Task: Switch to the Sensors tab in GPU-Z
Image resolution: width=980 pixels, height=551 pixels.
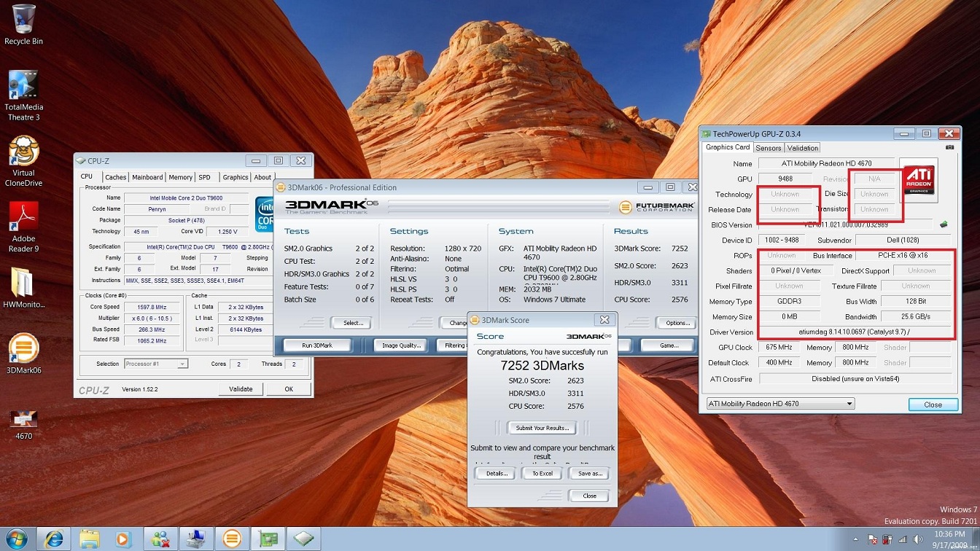Action: pos(769,148)
